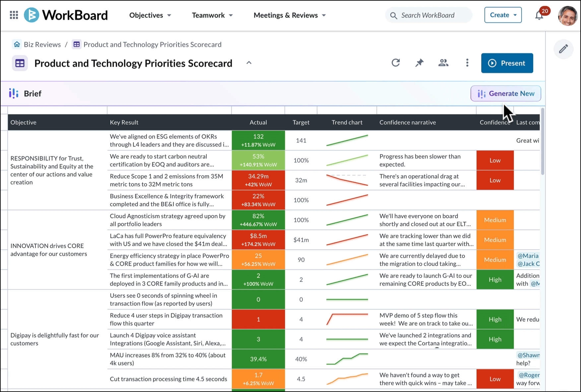Click High confidence for G-AI row

point(495,280)
